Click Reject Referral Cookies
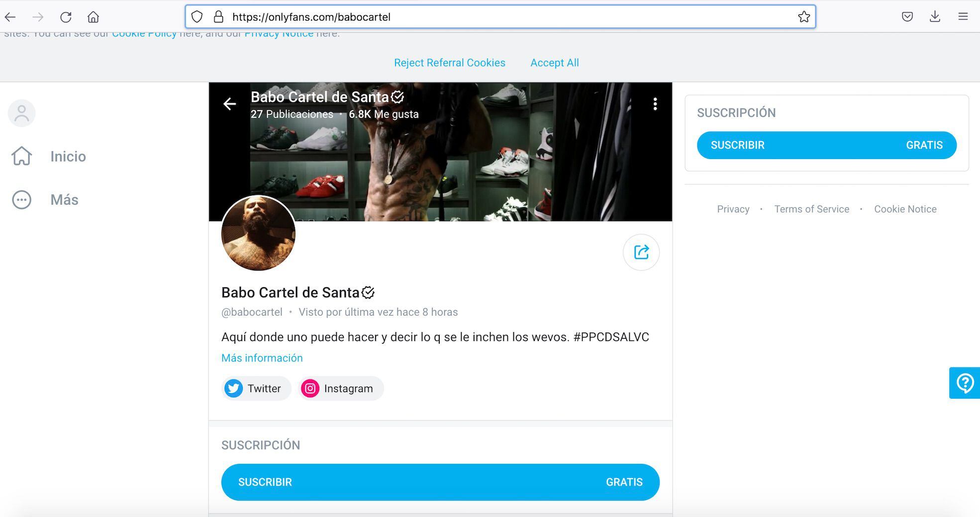 point(450,63)
